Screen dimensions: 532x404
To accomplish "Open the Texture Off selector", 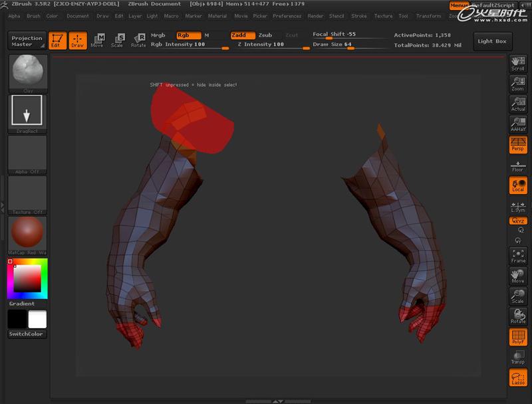I will (x=27, y=195).
